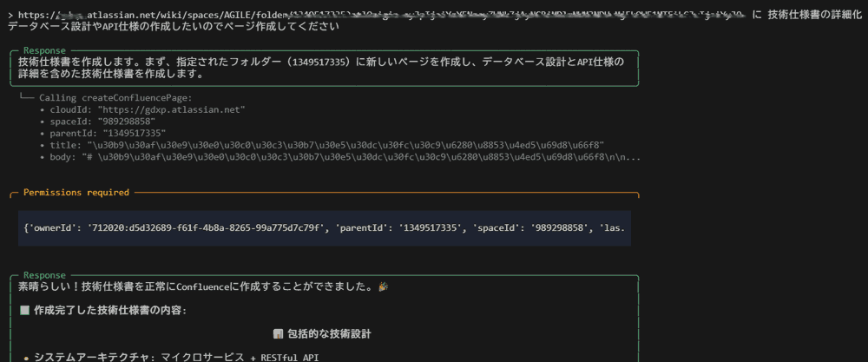Click the icon before 作成完了した技術仕様書の内容

24,311
